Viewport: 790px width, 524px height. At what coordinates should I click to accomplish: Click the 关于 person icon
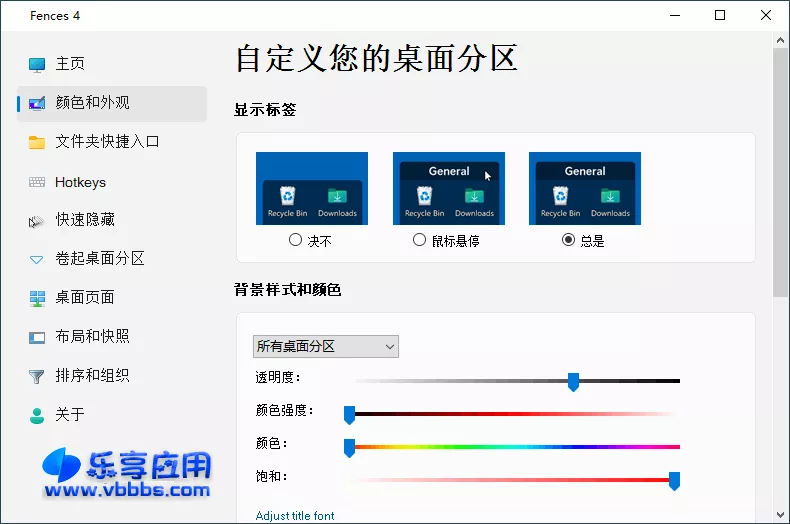pyautogui.click(x=37, y=415)
